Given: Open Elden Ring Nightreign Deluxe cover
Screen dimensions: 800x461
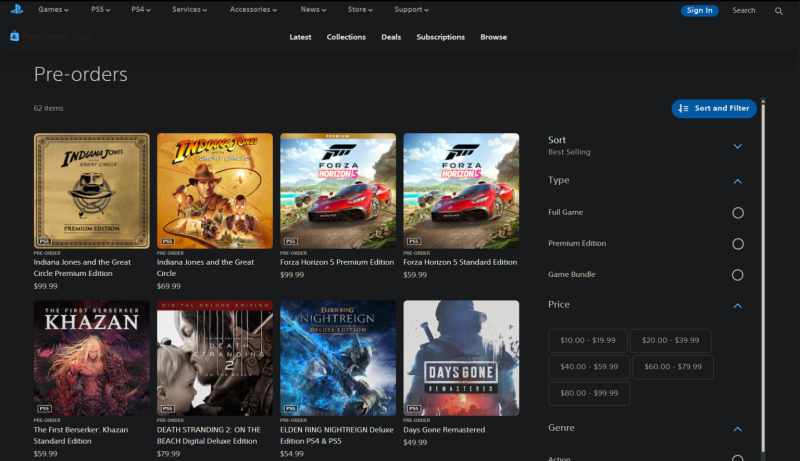Looking at the screenshot, I should tap(338, 358).
